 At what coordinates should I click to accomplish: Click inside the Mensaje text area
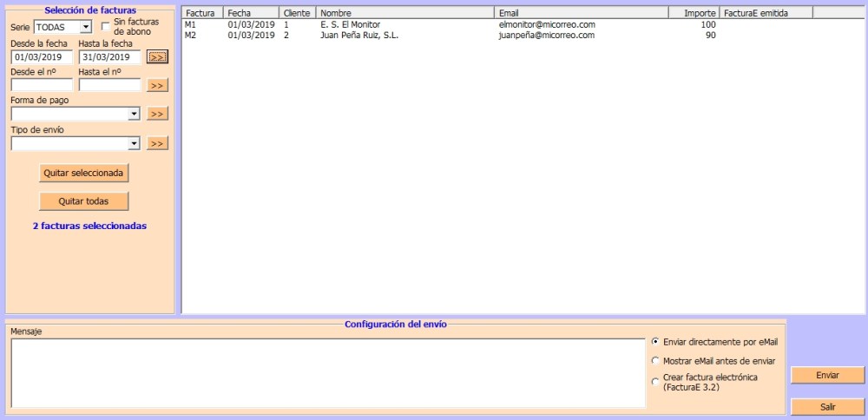point(327,372)
